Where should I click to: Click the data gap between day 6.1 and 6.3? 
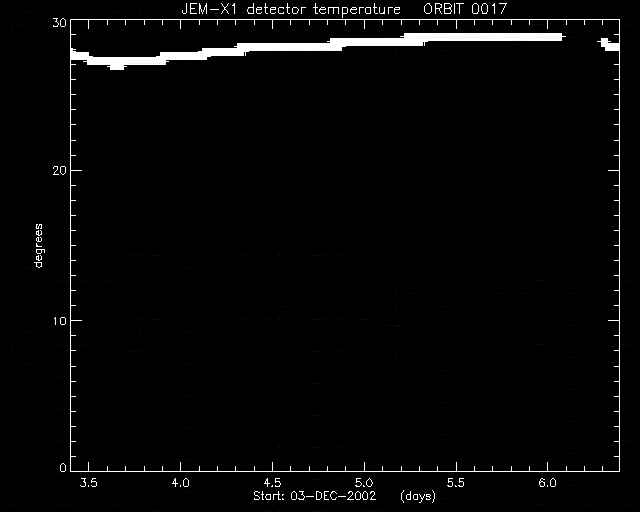582,41
